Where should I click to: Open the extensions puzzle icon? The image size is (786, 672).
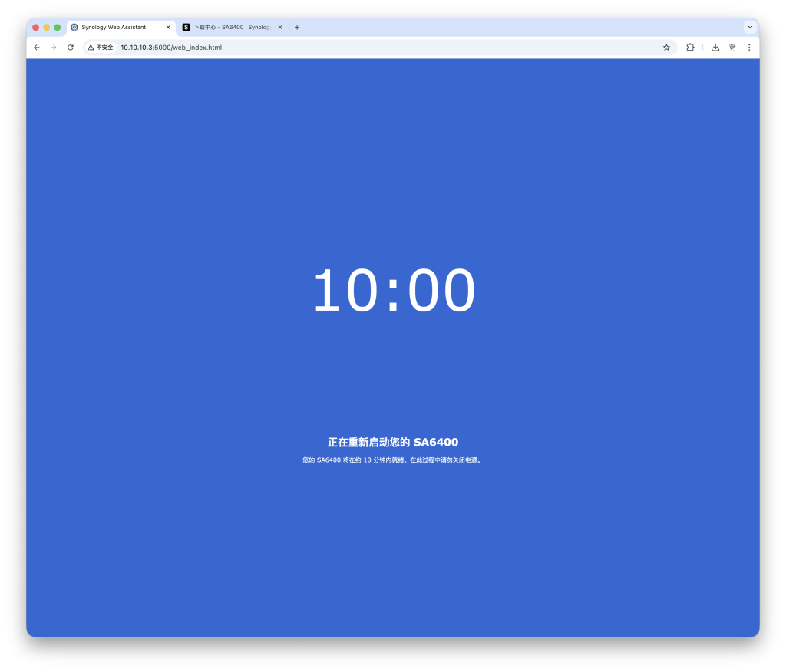click(690, 48)
